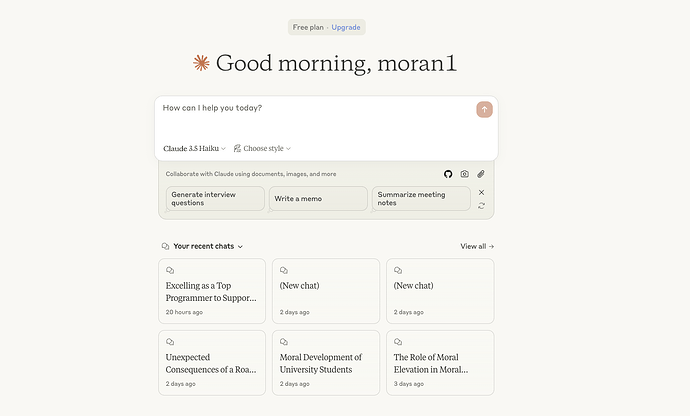Image resolution: width=690 pixels, height=416 pixels.
Task: Dismiss the suggestions with the X icon
Action: [481, 192]
